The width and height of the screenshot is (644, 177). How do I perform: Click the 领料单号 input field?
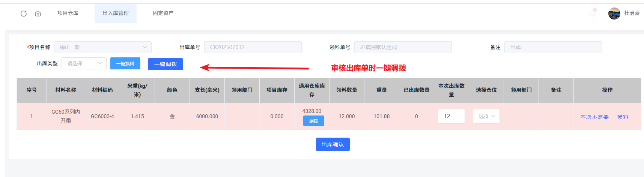pyautogui.click(x=403, y=47)
